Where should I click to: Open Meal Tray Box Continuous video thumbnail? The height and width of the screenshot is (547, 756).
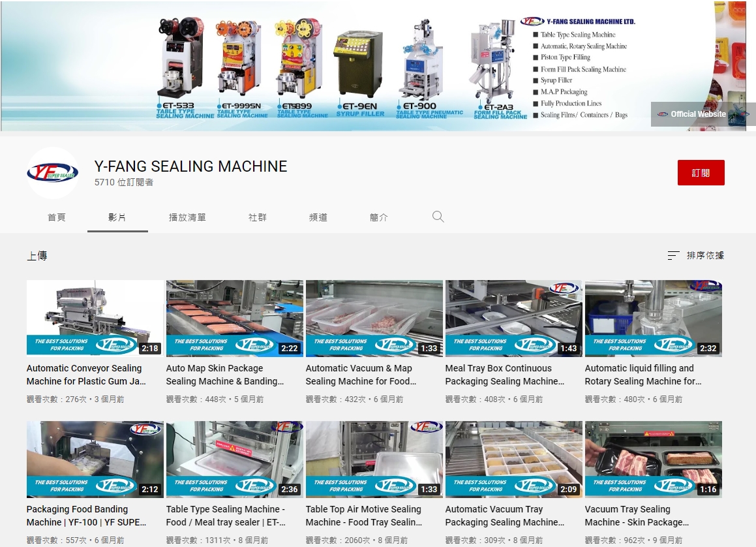pos(514,319)
